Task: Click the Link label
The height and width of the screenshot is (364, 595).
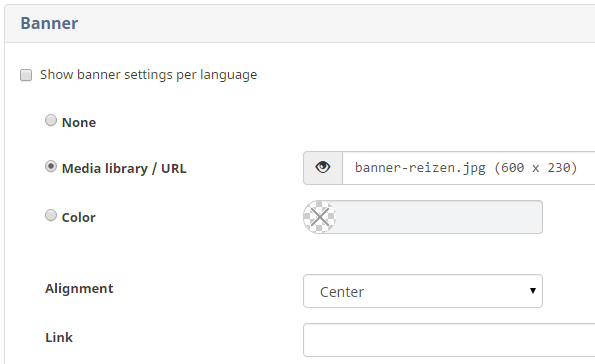Action: (x=59, y=337)
